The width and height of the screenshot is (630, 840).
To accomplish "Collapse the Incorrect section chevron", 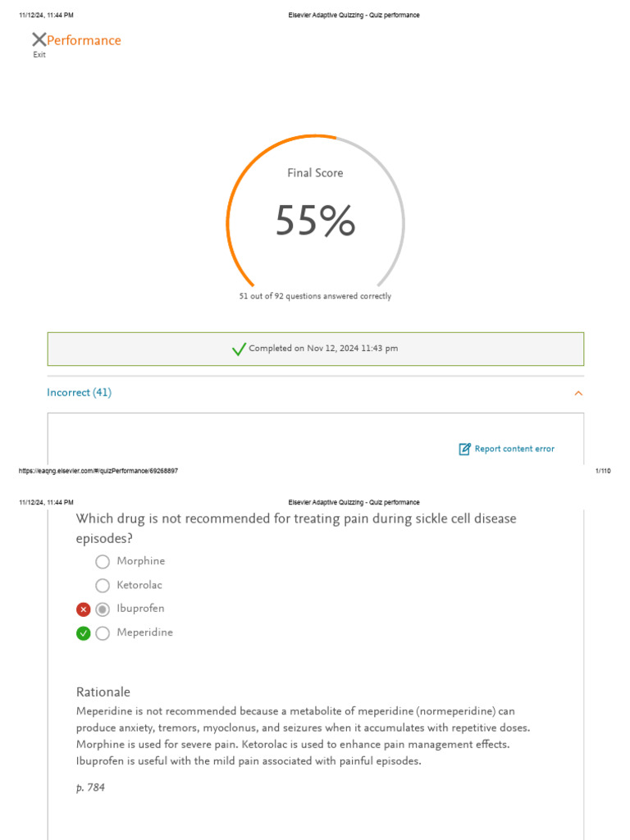I will [x=578, y=394].
